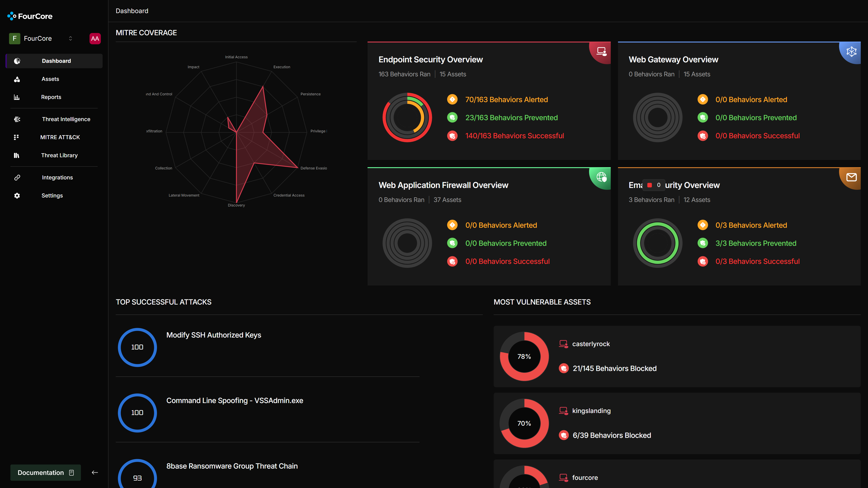Click the Web Application Firewall globe icon
This screenshot has height=488, width=868.
click(601, 177)
